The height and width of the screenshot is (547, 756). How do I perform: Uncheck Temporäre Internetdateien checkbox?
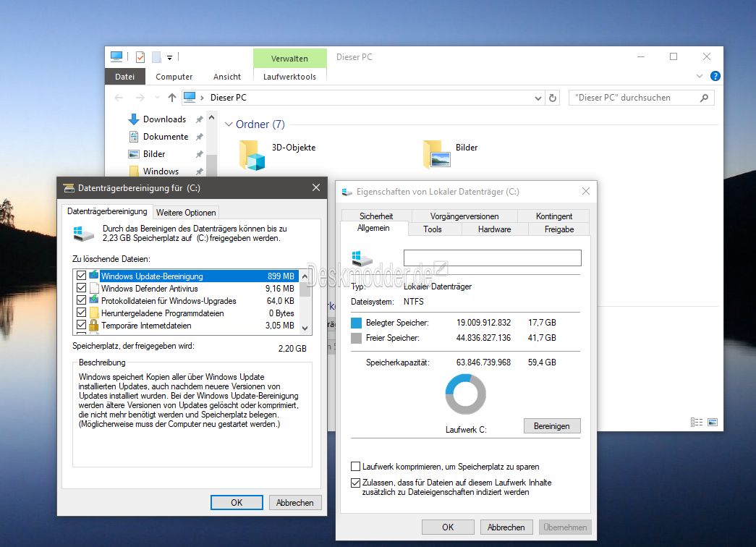coord(82,325)
